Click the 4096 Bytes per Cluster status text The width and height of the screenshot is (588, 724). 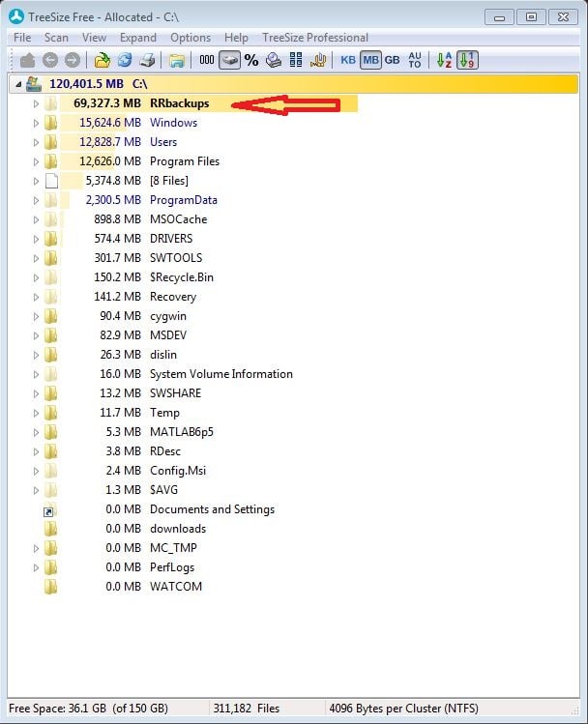point(403,709)
